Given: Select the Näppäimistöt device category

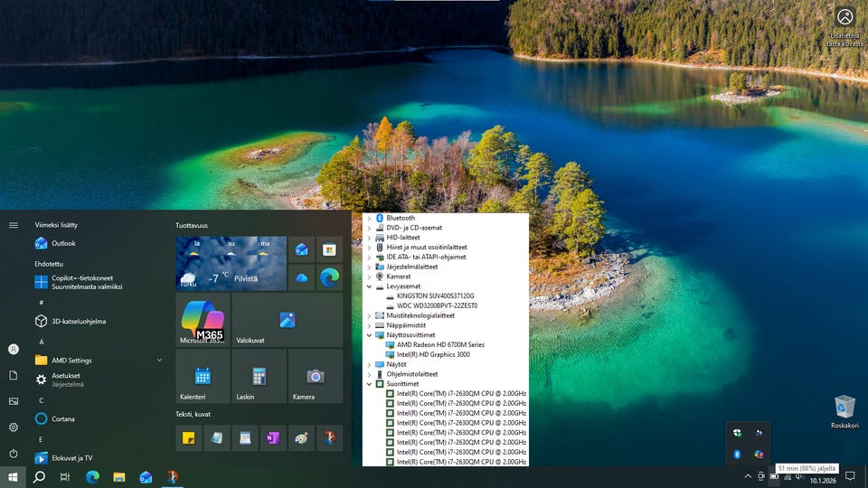Looking at the screenshot, I should (x=406, y=325).
